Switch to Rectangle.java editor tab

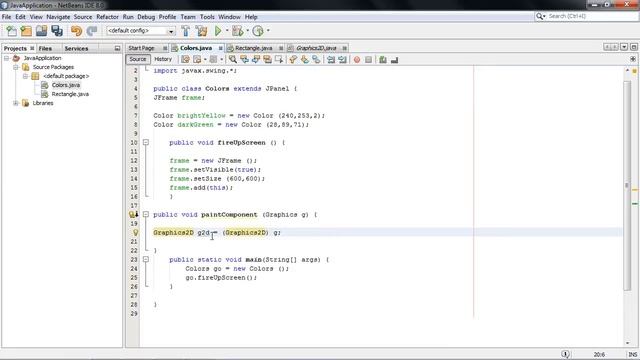(254, 48)
